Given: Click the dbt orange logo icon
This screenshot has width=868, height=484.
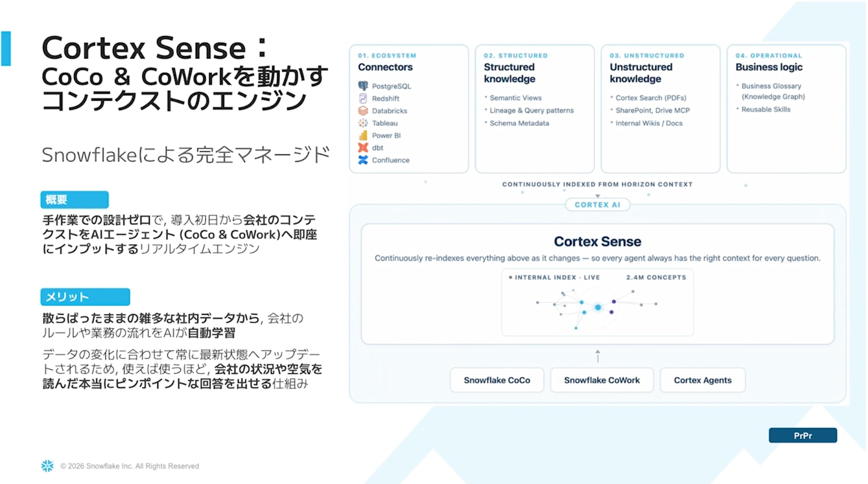Looking at the screenshot, I should point(363,148).
